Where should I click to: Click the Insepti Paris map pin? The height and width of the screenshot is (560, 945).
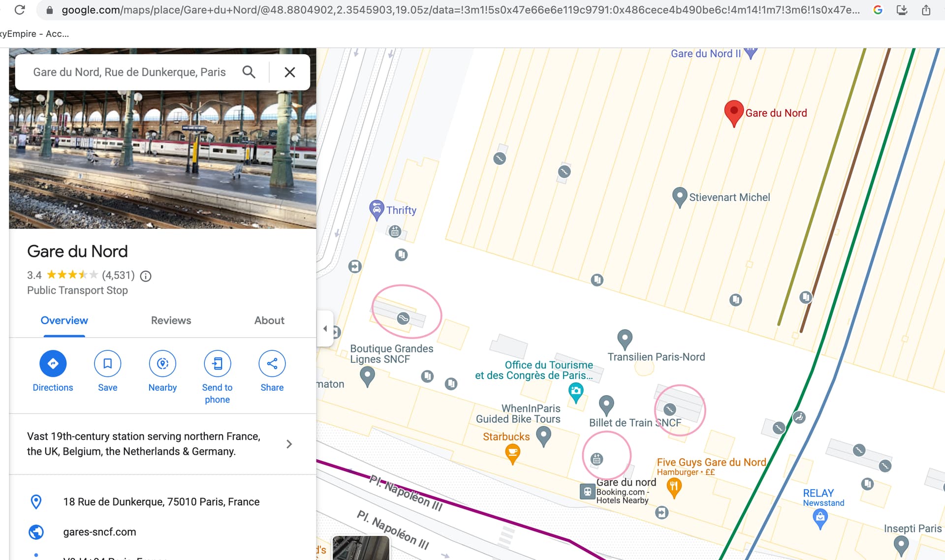pos(901,546)
